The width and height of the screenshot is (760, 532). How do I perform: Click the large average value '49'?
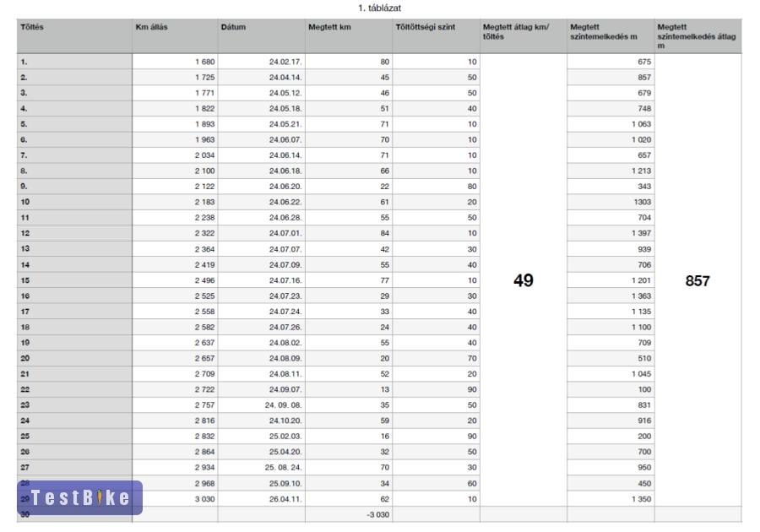[x=524, y=280]
